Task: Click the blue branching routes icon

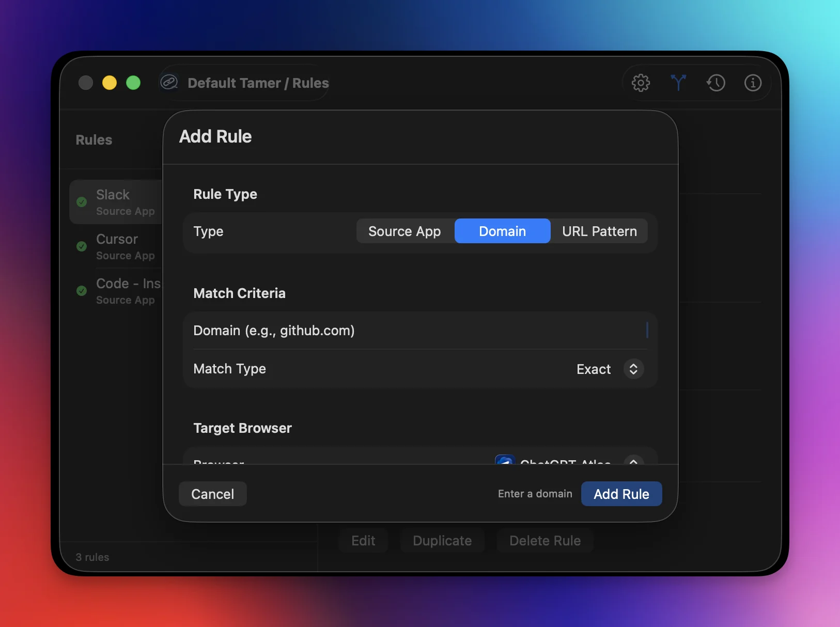Action: point(678,83)
